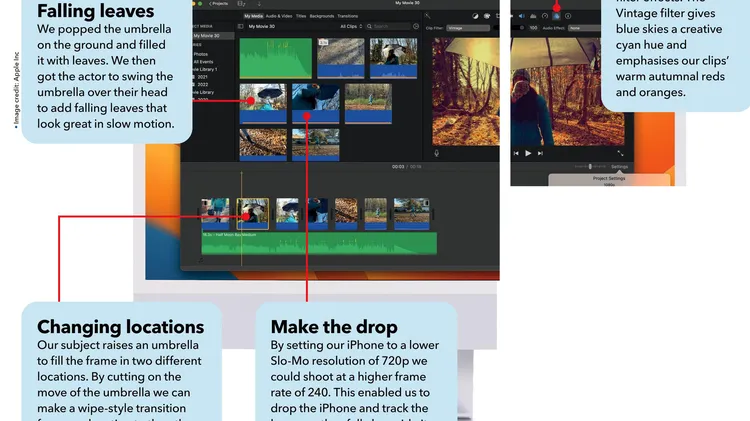Open the Clip Filter Vintage chooser
The image size is (750, 421).
[x=468, y=28]
